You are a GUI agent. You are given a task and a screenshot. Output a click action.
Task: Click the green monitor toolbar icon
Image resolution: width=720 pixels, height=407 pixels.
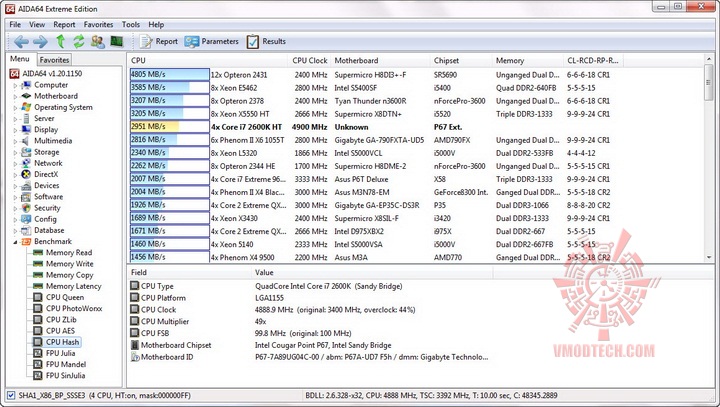(x=117, y=42)
